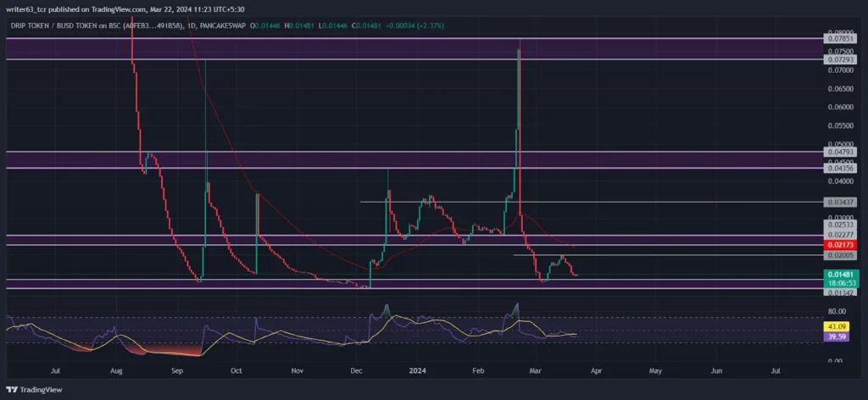Click the green 0.01481 current price label
Screen dimensions: 868x400
pos(840,275)
